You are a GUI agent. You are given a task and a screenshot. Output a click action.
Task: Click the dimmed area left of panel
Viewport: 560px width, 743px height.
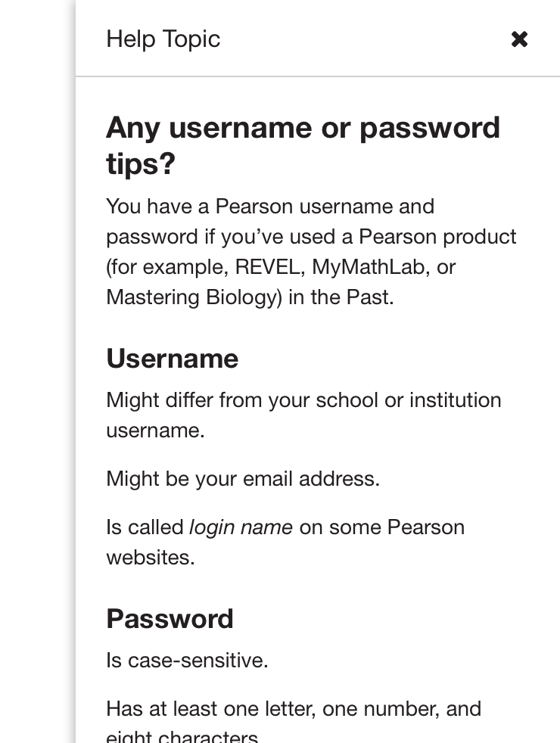[36, 378]
